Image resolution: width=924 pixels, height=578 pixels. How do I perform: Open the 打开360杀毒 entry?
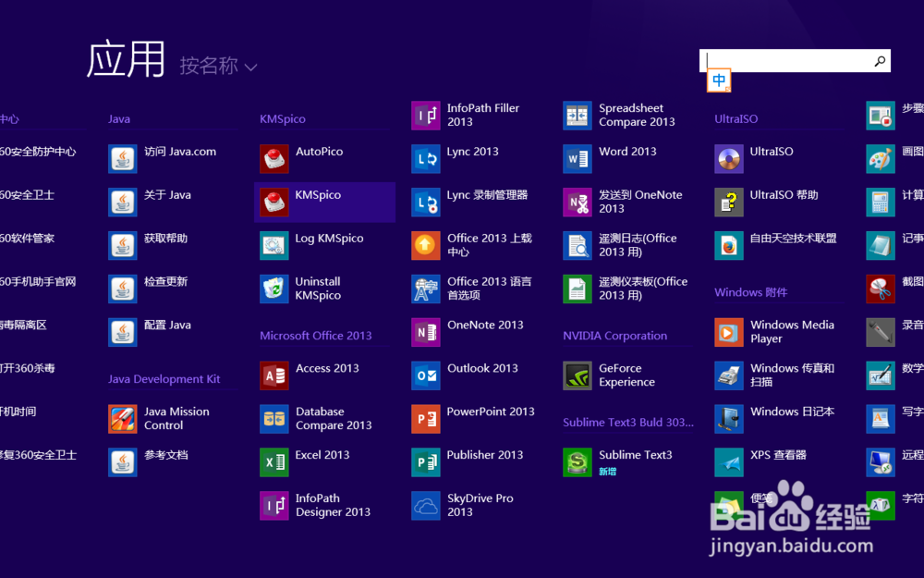27,369
